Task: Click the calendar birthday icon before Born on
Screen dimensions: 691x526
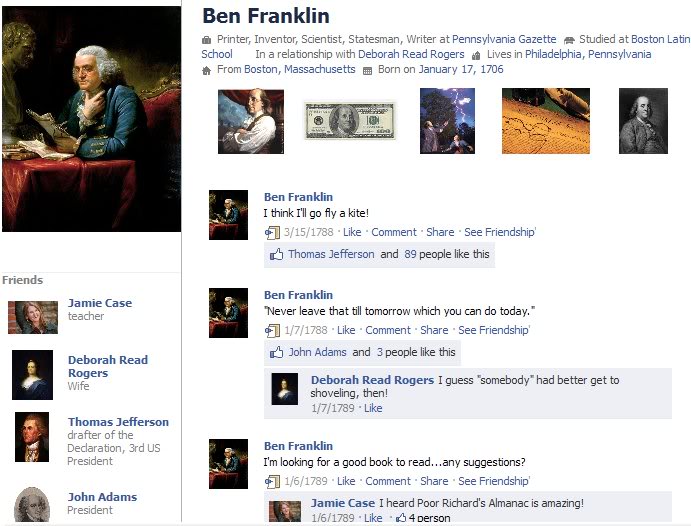Action: coord(367,70)
